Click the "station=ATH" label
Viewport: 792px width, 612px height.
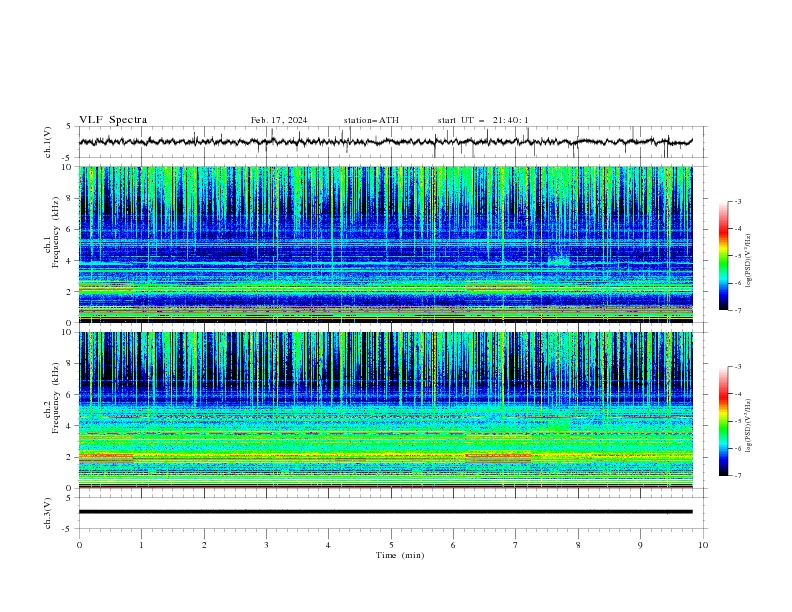tap(371, 120)
